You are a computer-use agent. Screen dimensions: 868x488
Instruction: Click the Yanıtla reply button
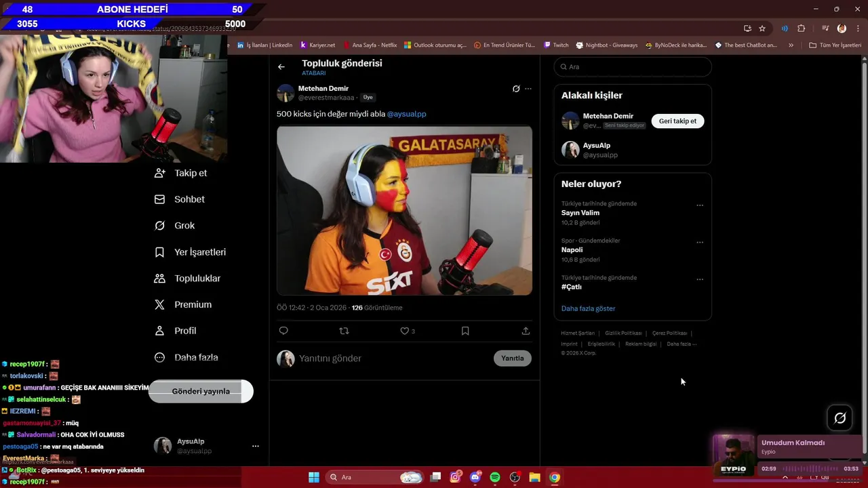point(513,358)
